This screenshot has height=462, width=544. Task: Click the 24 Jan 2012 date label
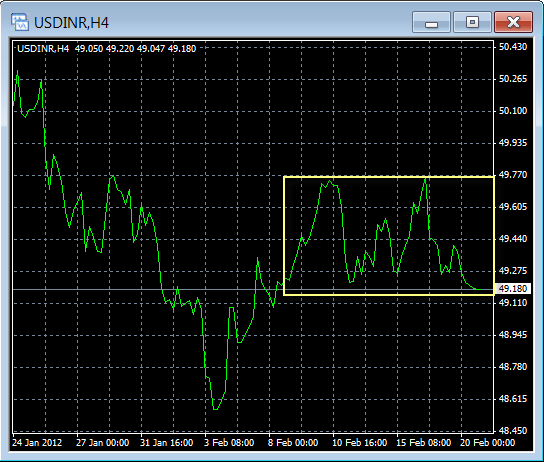point(37,443)
